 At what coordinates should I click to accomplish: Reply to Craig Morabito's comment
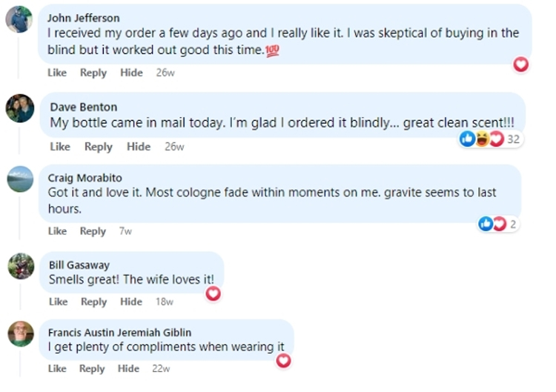(93, 231)
